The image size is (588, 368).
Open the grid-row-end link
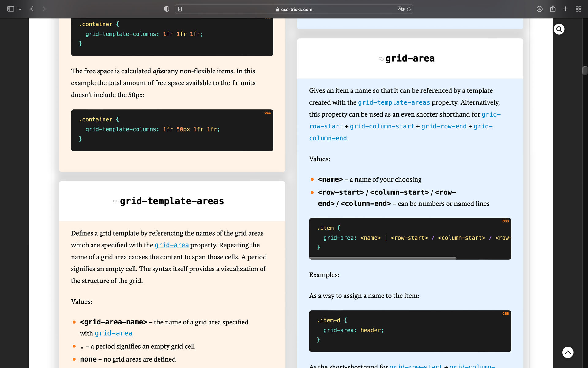tap(444, 126)
